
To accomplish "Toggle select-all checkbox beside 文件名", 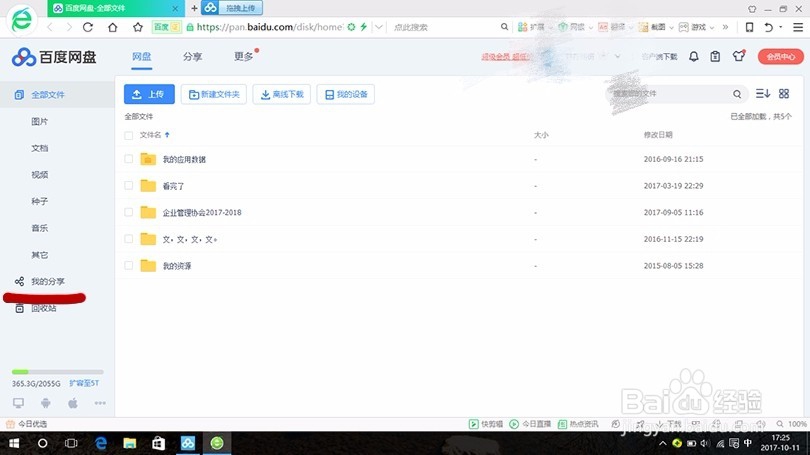I will click(x=129, y=135).
